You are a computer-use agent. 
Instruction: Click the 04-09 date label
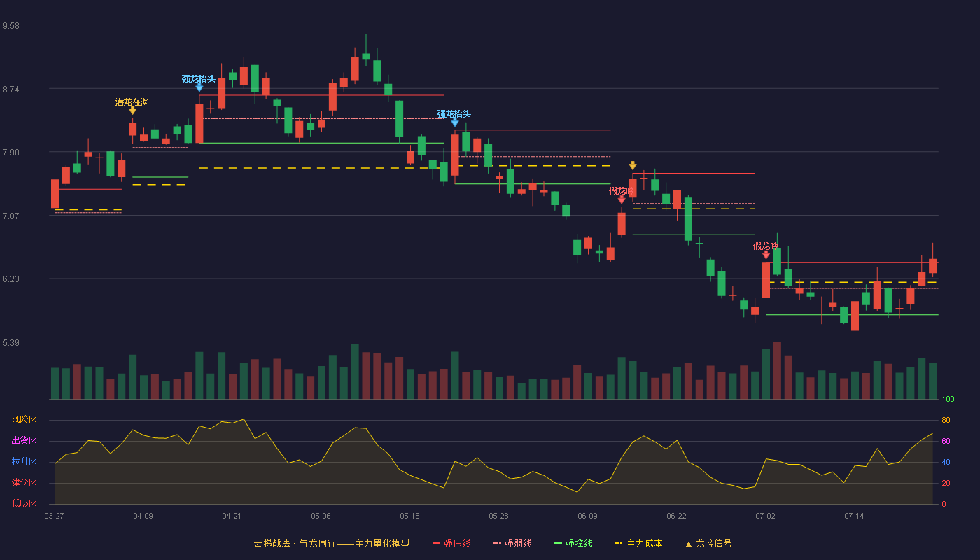pyautogui.click(x=143, y=516)
